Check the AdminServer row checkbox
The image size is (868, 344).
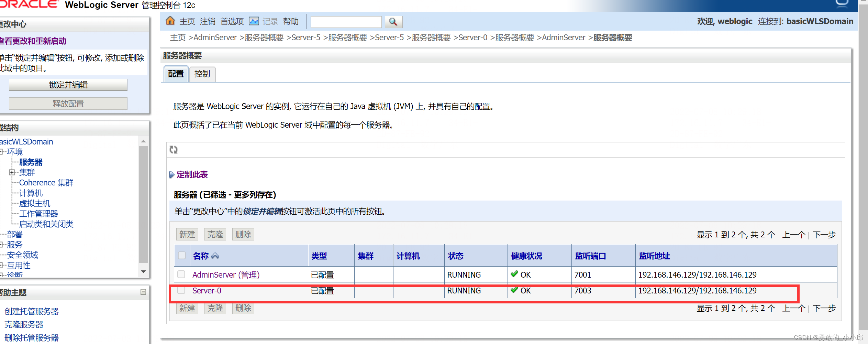click(x=181, y=274)
